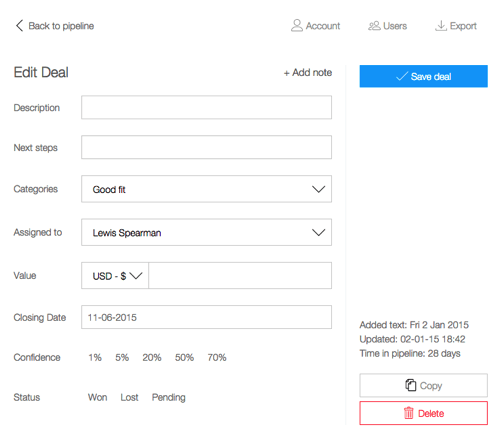Image resolution: width=500 pixels, height=438 pixels.
Task: Mark deal status as Won
Action: tap(97, 397)
